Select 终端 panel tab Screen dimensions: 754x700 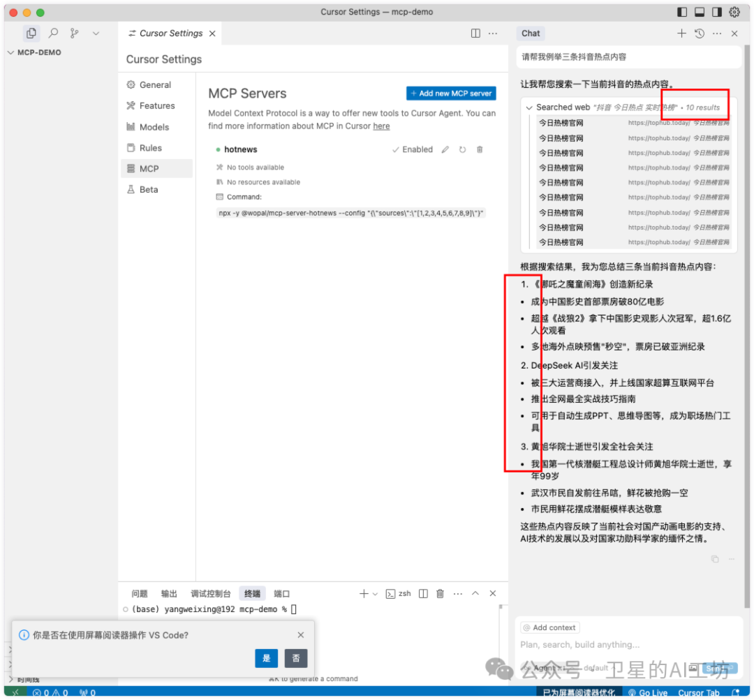click(x=252, y=594)
